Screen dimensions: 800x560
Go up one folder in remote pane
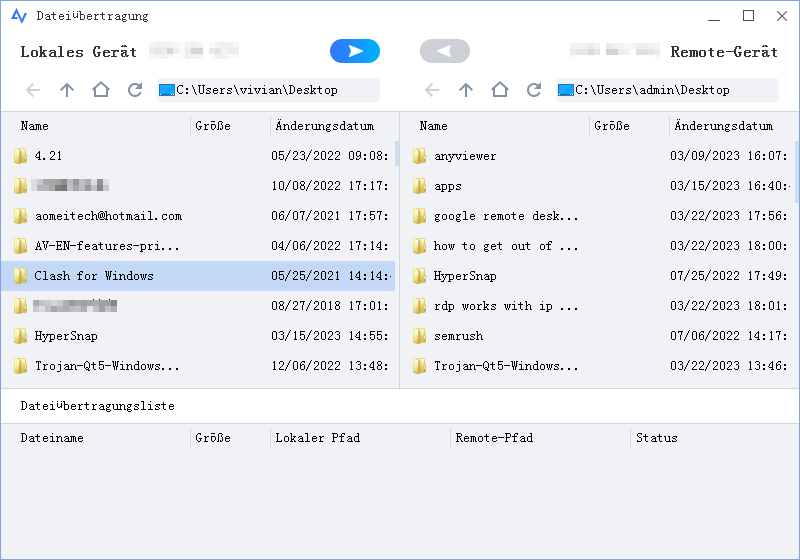point(466,90)
